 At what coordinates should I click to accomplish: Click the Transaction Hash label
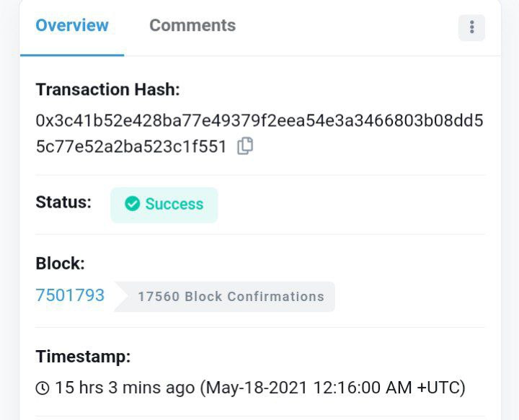pos(107,90)
